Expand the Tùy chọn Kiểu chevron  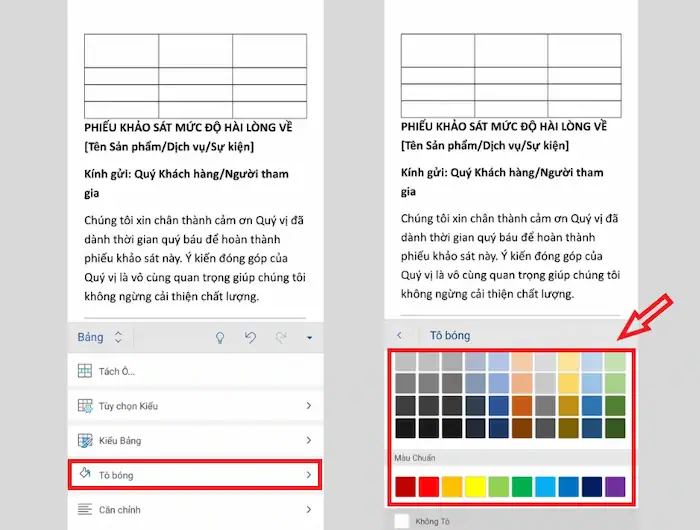pos(308,406)
